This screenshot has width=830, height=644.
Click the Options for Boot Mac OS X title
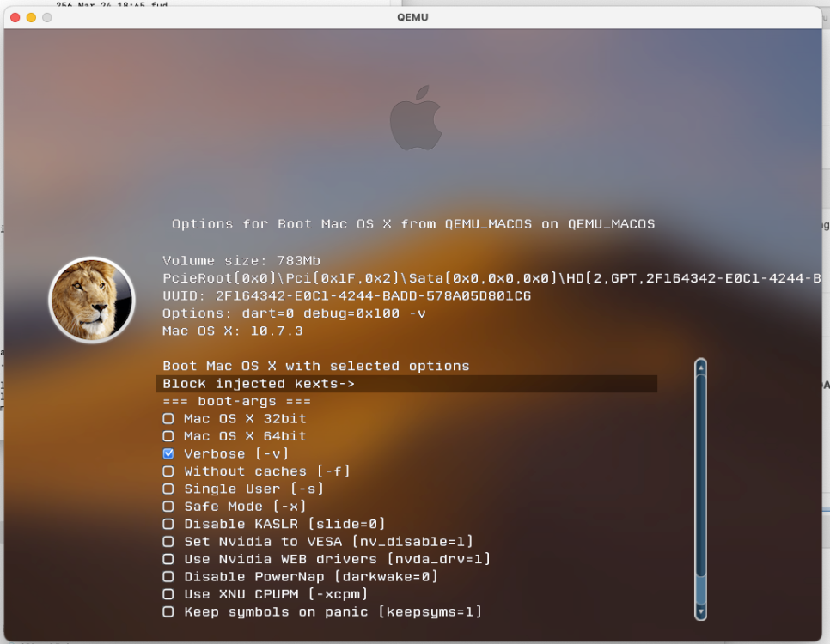point(413,224)
